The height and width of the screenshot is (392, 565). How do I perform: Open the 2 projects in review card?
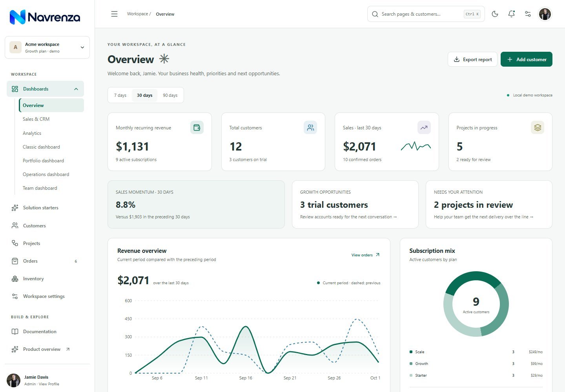click(x=489, y=204)
